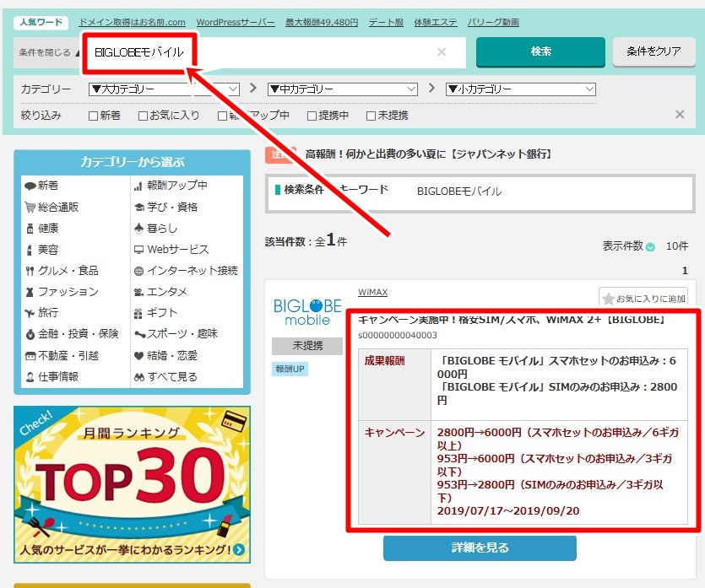
Task: Check the 新着 filter checkbox
Action: [x=93, y=116]
